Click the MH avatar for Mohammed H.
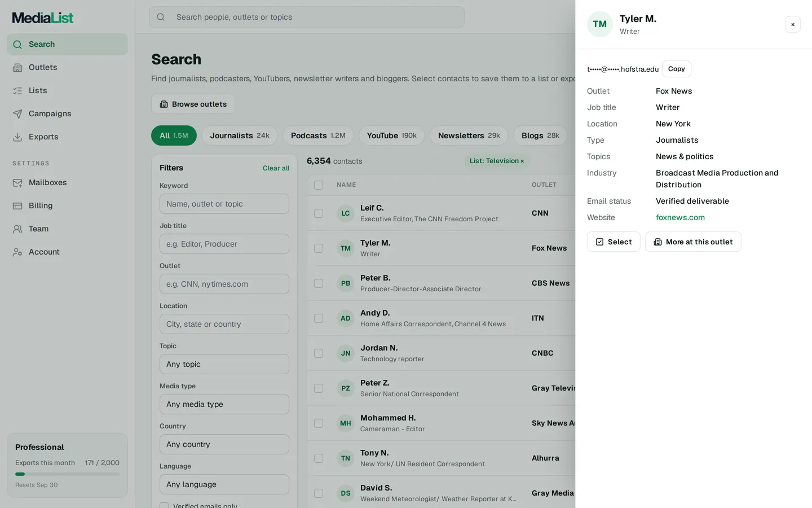This screenshot has height=508, width=812. pos(345,423)
